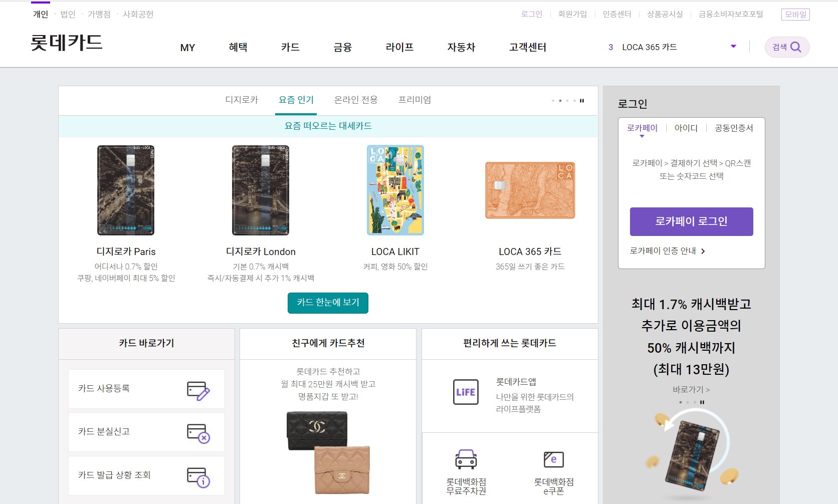Expand the LOCA 365 카드 ranking dropdown
Image resolution: width=838 pixels, height=504 pixels.
coord(733,47)
